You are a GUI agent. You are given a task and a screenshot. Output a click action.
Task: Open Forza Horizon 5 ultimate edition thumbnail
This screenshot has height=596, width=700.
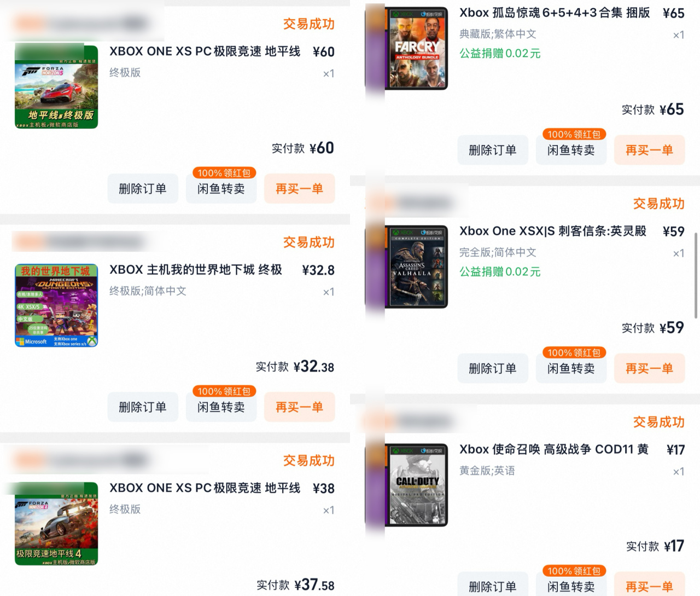56,87
